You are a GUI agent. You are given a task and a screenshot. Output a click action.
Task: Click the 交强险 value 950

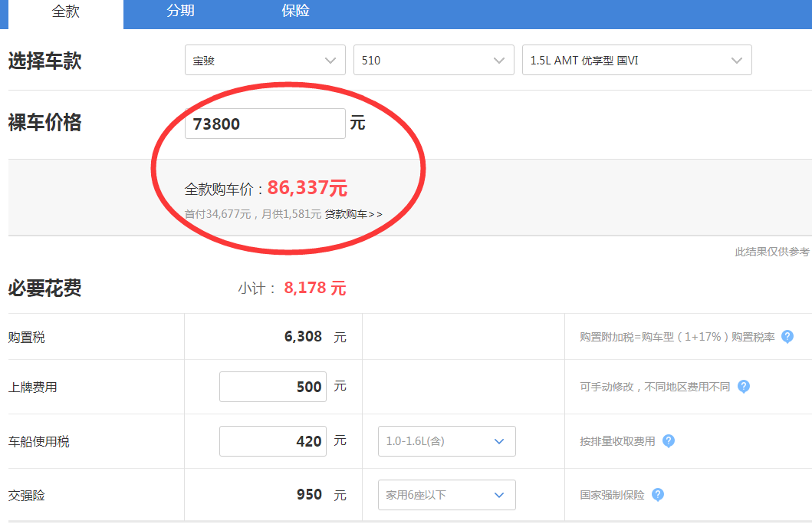pos(309,495)
